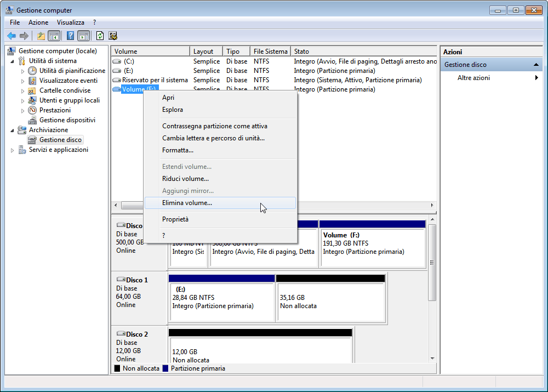The height and width of the screenshot is (392, 548).
Task: Open the Altre azioni submenu arrow
Action: [536, 78]
